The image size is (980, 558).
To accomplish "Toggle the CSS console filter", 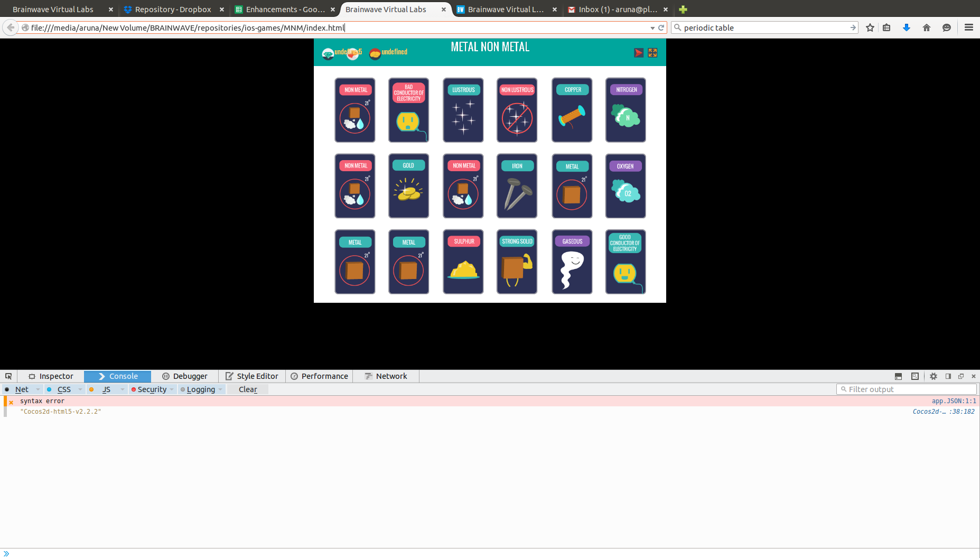I will point(64,389).
